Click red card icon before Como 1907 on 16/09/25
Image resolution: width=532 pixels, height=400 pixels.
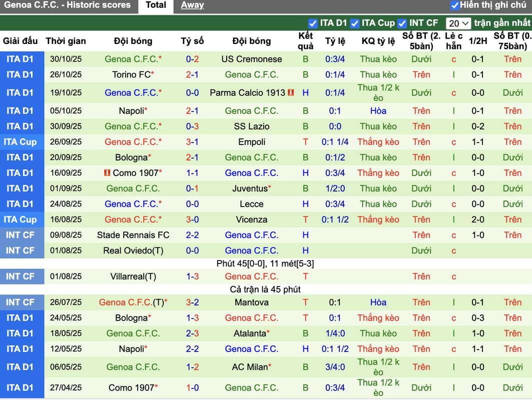click(x=107, y=173)
